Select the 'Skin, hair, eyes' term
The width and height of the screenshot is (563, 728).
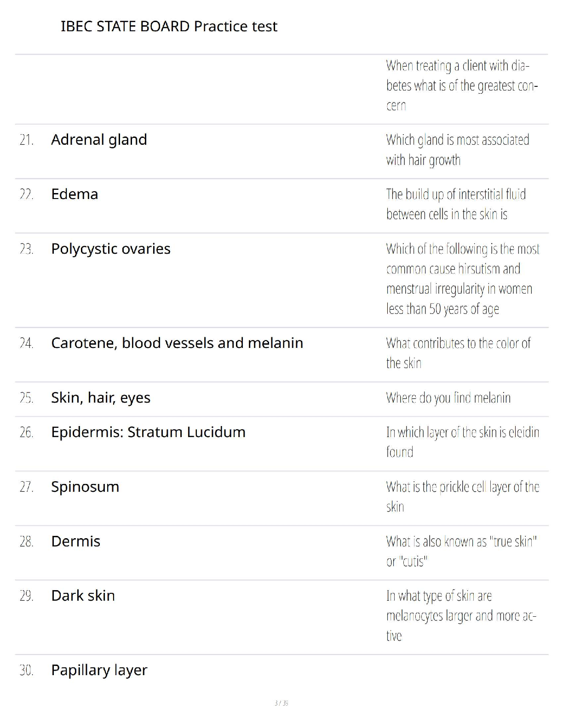[x=100, y=398]
